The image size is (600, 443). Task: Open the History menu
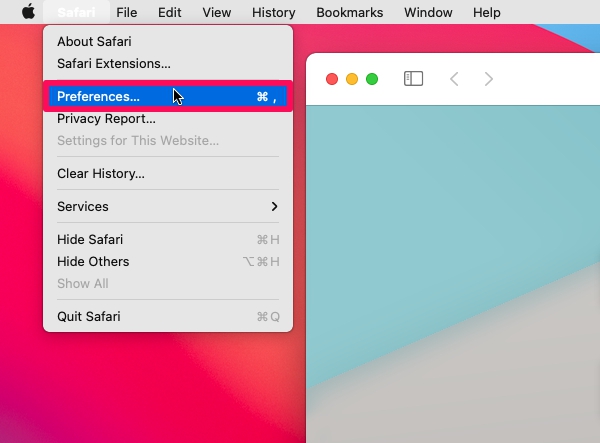tap(274, 12)
